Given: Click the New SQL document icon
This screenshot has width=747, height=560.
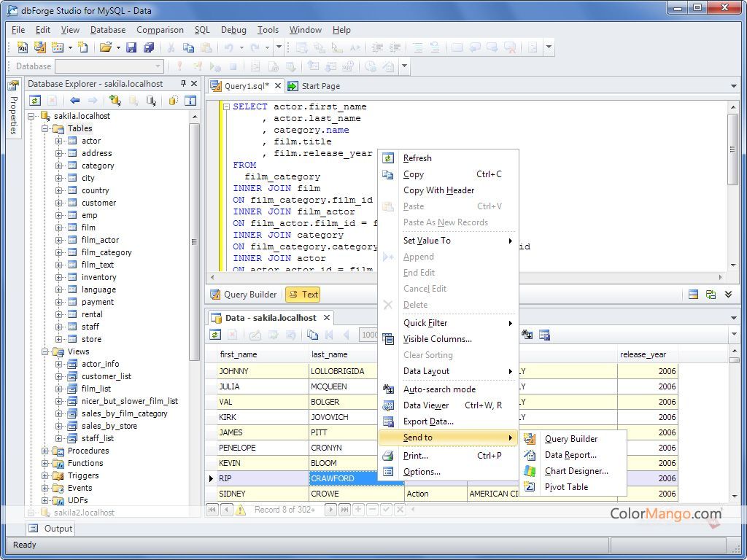Looking at the screenshot, I should 23,47.
